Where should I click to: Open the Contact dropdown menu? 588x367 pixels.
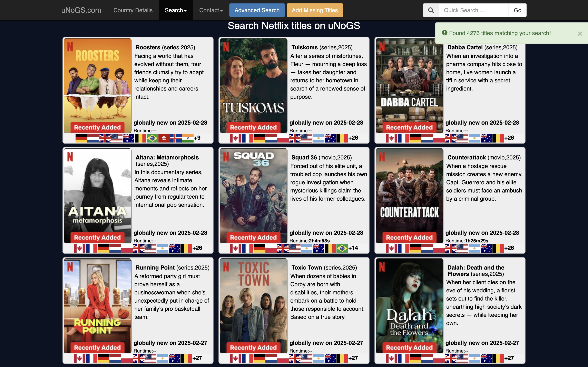coord(210,10)
